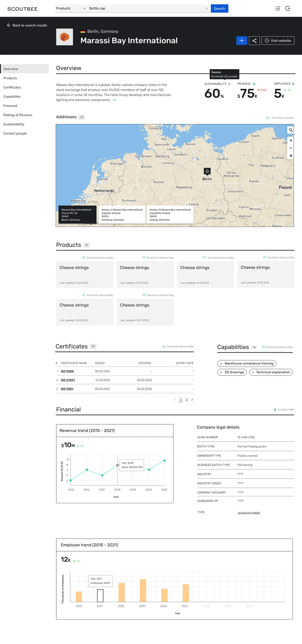Viewport: 302px width, 644px height.
Task: Open the ISO 9001 certificate link
Action: 67,389
